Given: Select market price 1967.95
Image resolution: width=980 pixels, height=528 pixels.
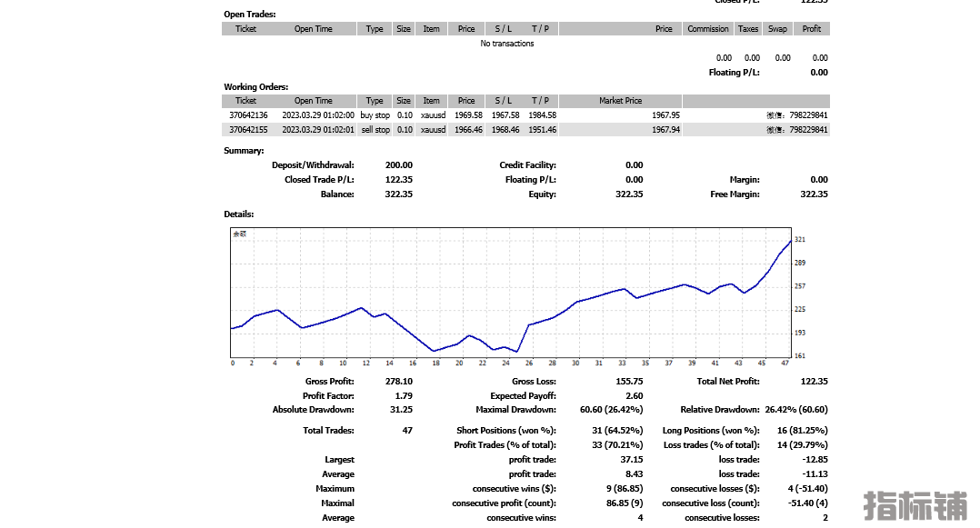Looking at the screenshot, I should [x=665, y=115].
